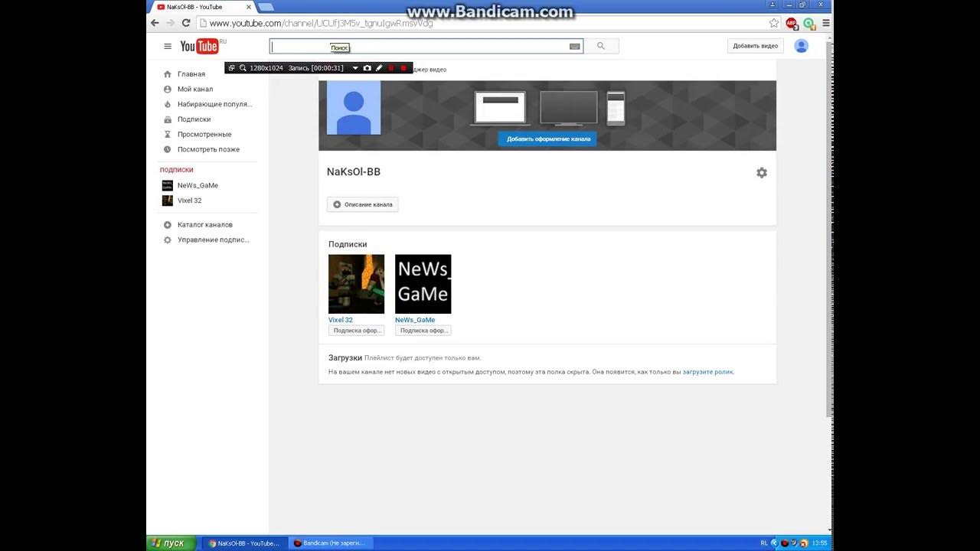Open the Chrome main menu icon
The image size is (980, 551).
[826, 23]
